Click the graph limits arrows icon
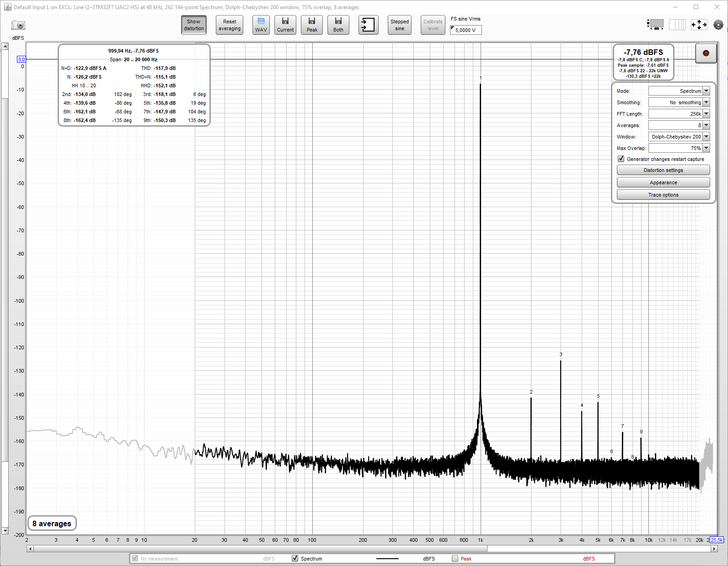Screen dimensions: 728x566 click(x=699, y=25)
